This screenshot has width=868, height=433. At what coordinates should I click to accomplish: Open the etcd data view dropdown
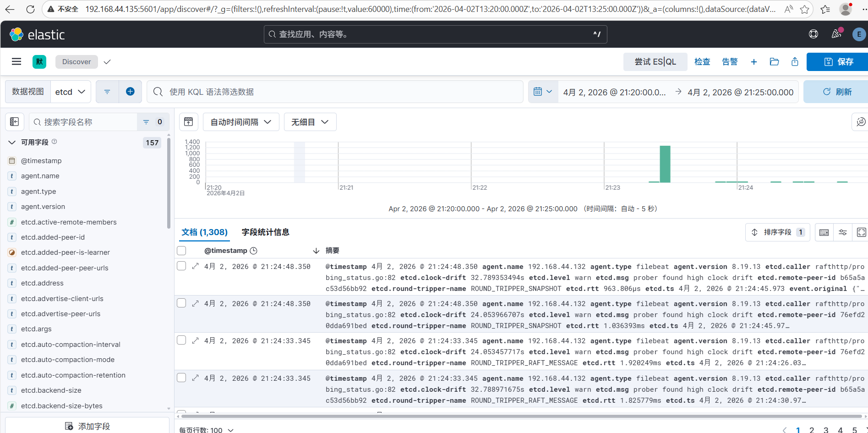point(70,92)
